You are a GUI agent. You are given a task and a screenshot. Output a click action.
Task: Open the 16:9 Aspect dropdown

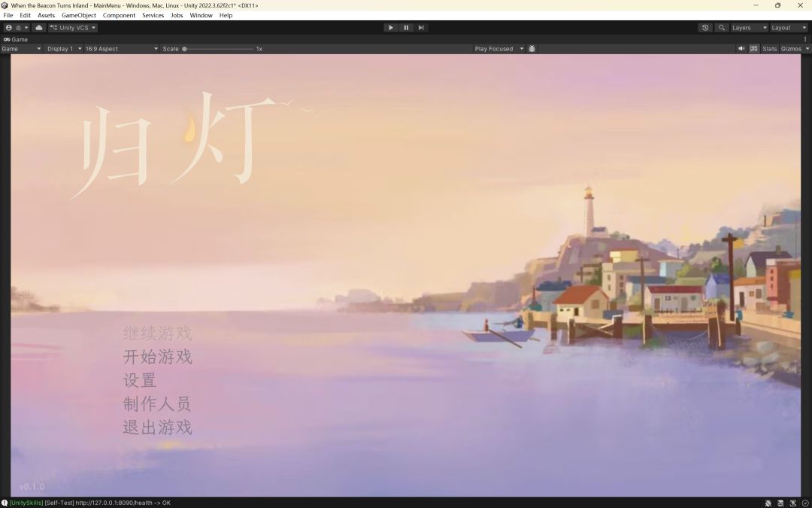(x=122, y=49)
